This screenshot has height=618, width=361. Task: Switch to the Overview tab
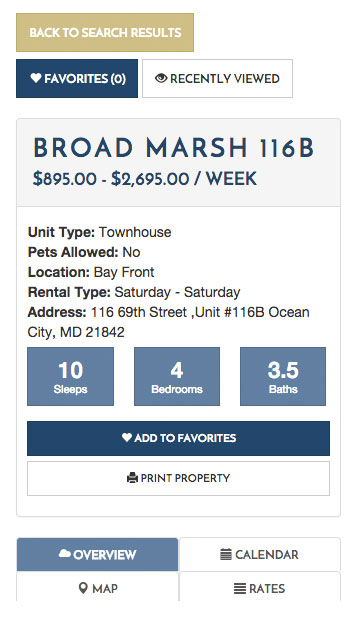(x=97, y=555)
